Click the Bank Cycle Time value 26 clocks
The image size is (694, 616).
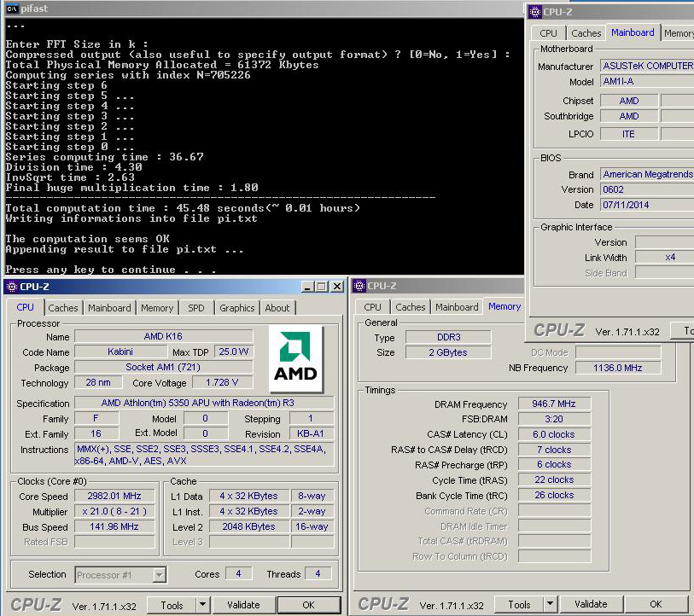[x=554, y=495]
